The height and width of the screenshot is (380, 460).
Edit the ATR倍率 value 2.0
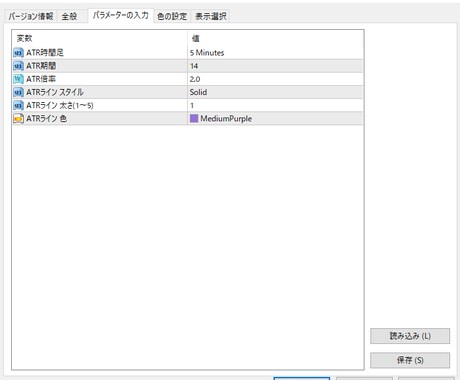tap(275, 79)
